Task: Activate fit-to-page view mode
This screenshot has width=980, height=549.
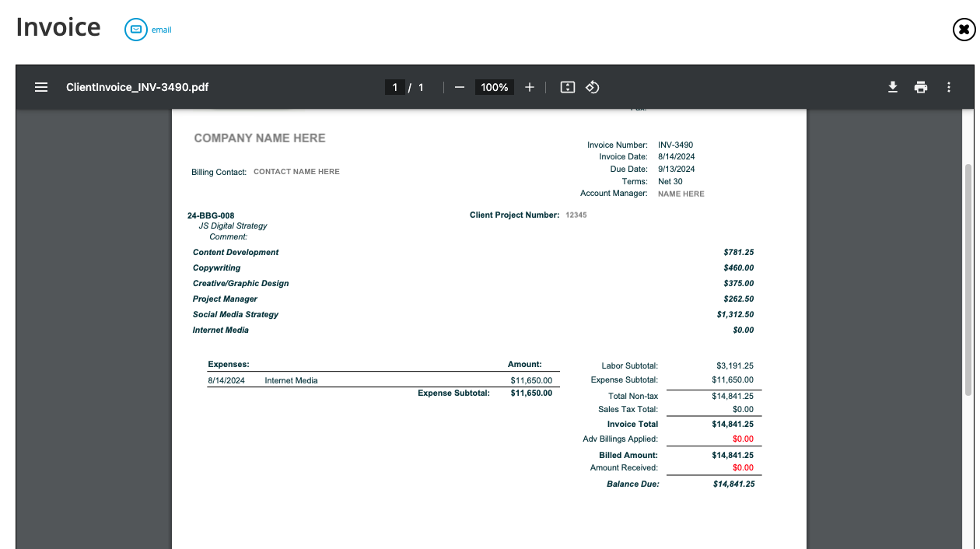Action: [x=567, y=87]
